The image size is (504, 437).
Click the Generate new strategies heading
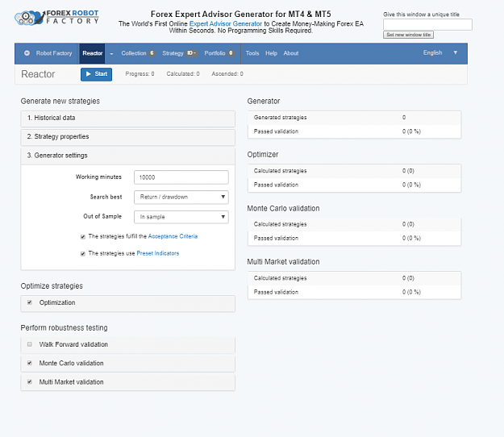60,102
